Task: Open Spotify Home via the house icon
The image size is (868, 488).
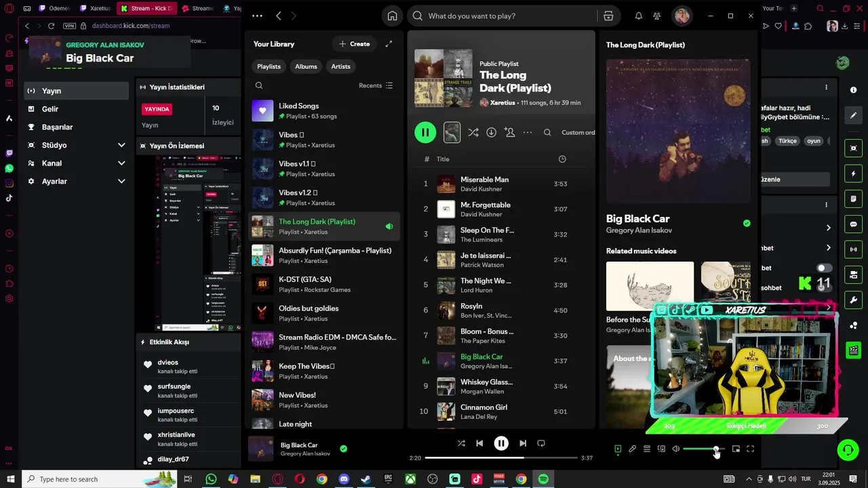Action: [x=392, y=16]
